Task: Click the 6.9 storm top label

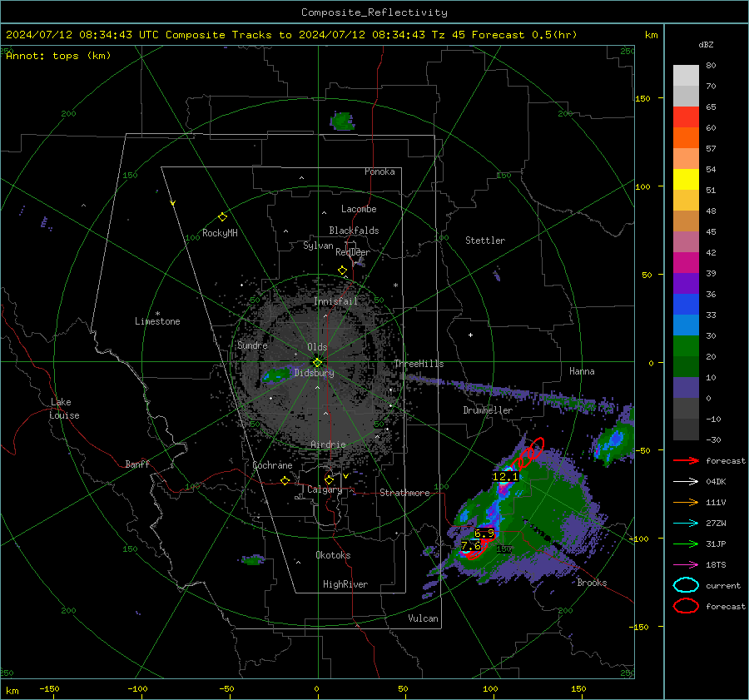Action: 484,533
